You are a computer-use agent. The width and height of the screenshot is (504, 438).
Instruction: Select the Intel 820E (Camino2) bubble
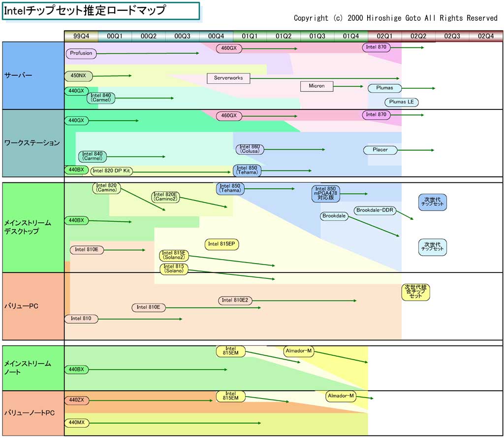tap(166, 197)
